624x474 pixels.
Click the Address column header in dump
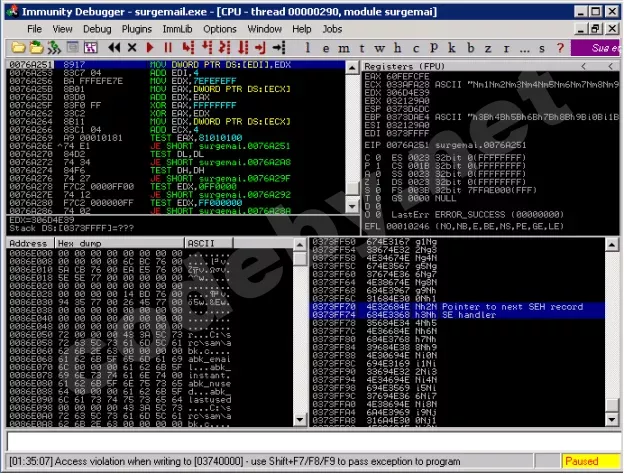30,243
